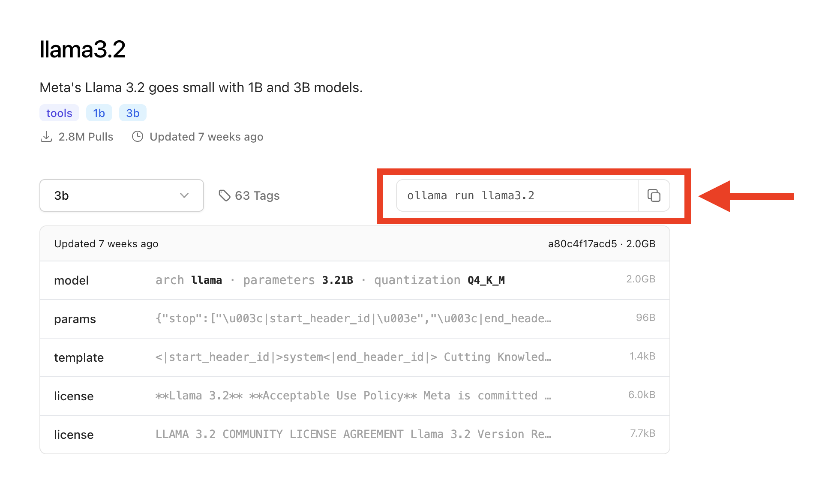Viewport: 840px width, 504px height.
Task: Click the a80c4f17acd5 hash text
Action: pos(582,244)
